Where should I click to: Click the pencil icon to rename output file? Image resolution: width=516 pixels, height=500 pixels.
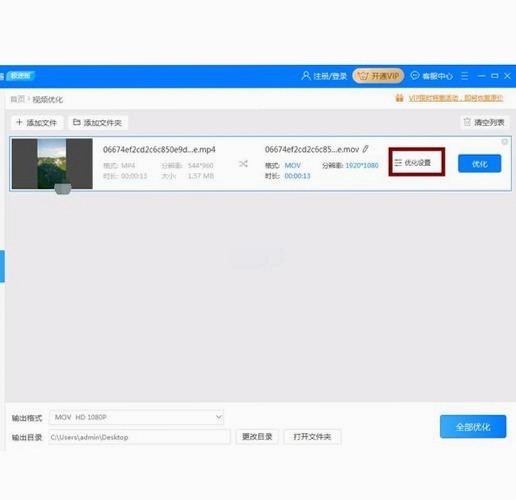point(366,149)
